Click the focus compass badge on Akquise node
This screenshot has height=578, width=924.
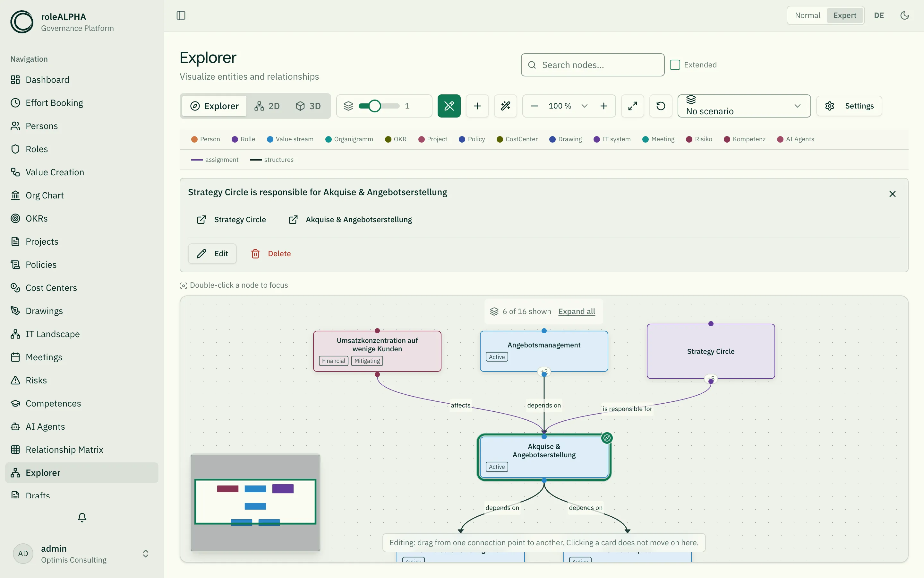(607, 438)
